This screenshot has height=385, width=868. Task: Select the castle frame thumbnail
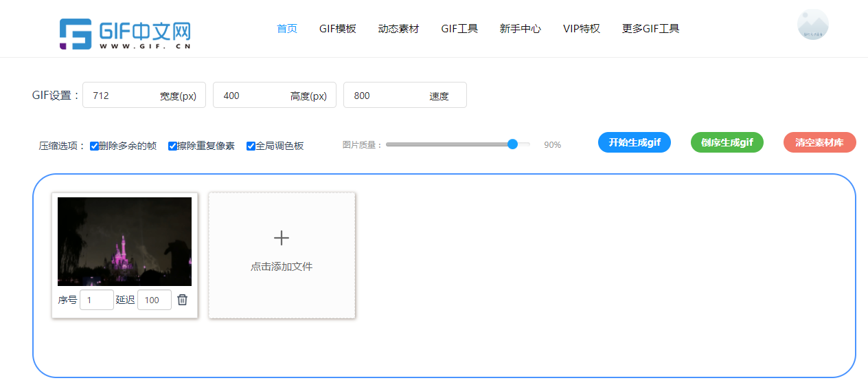(125, 241)
